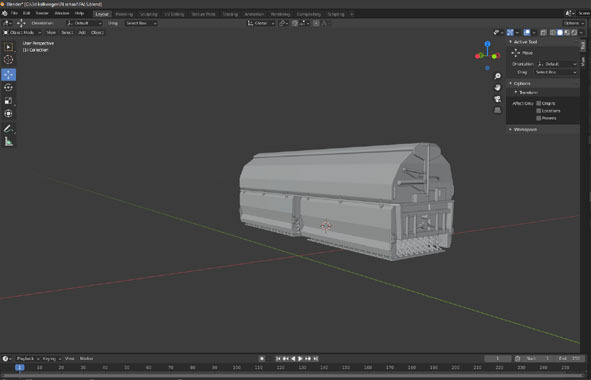Open the viewport Object menu

coord(97,33)
